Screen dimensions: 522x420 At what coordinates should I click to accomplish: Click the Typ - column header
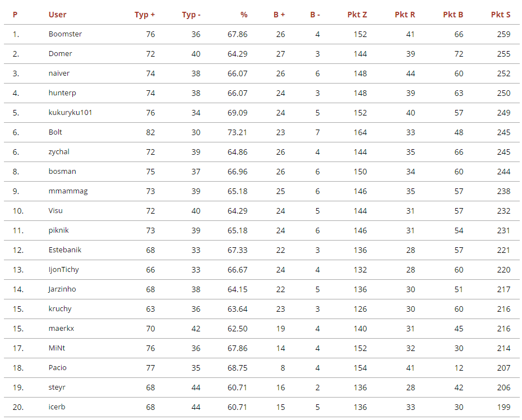coord(191,15)
